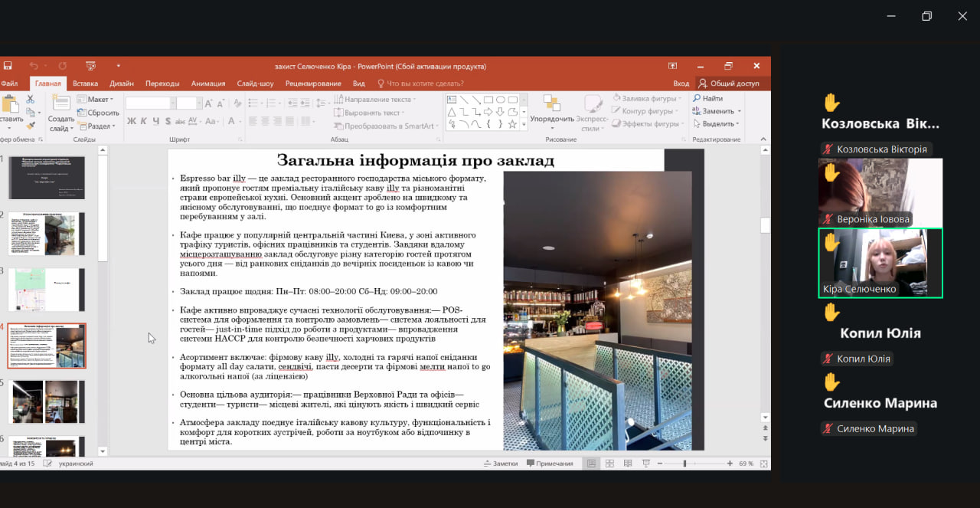
Task: Click the Save icon in quick access toolbar
Action: click(x=7, y=66)
